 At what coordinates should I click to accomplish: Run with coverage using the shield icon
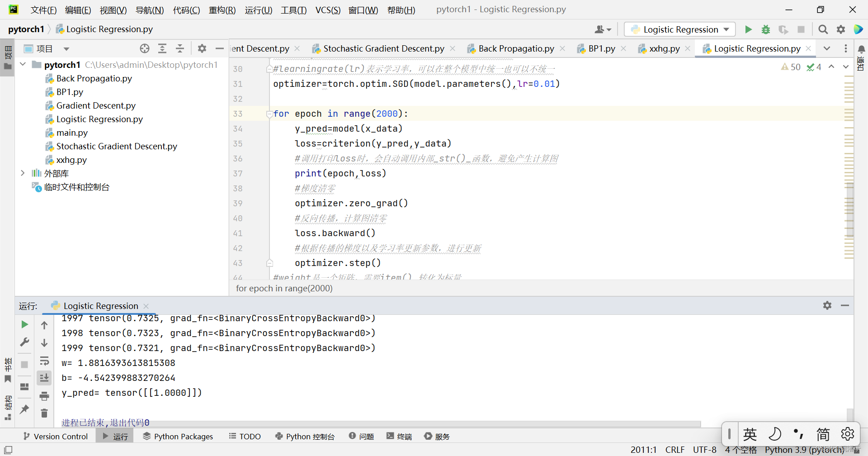pyautogui.click(x=783, y=29)
